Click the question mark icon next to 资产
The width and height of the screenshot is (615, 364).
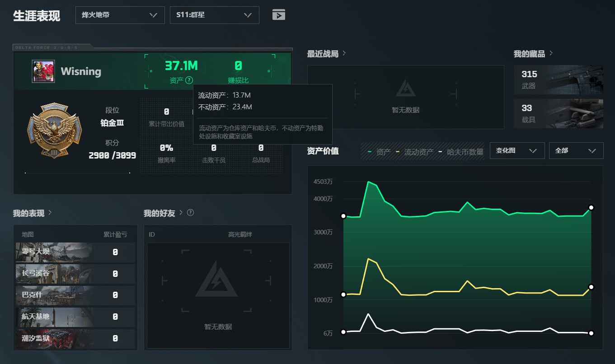click(189, 80)
